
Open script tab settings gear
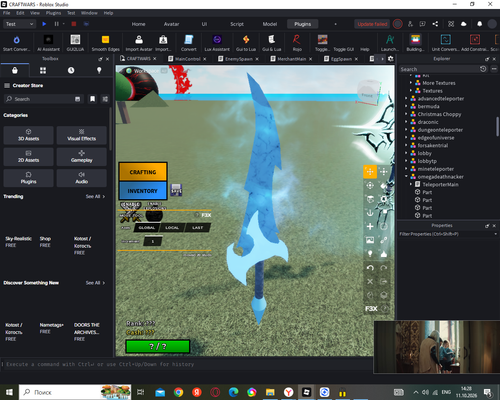(x=391, y=59)
